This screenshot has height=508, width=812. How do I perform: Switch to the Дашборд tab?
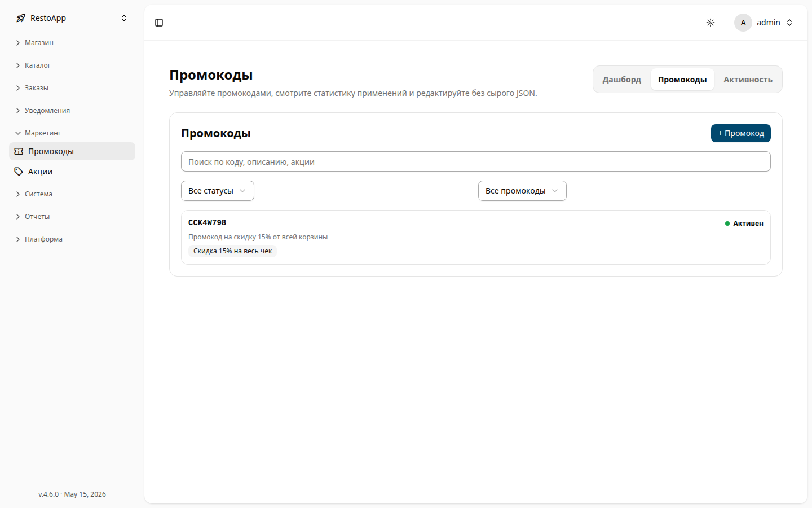(622, 80)
